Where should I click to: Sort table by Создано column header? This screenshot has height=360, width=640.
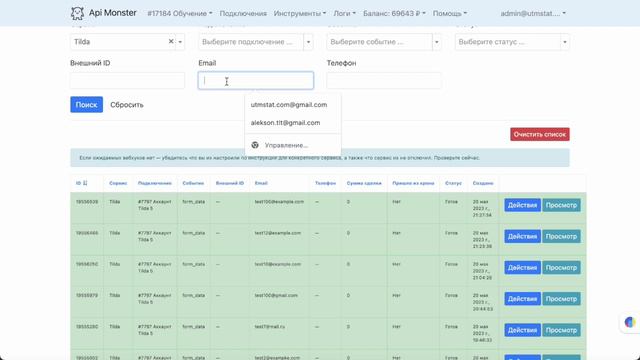[x=483, y=183]
